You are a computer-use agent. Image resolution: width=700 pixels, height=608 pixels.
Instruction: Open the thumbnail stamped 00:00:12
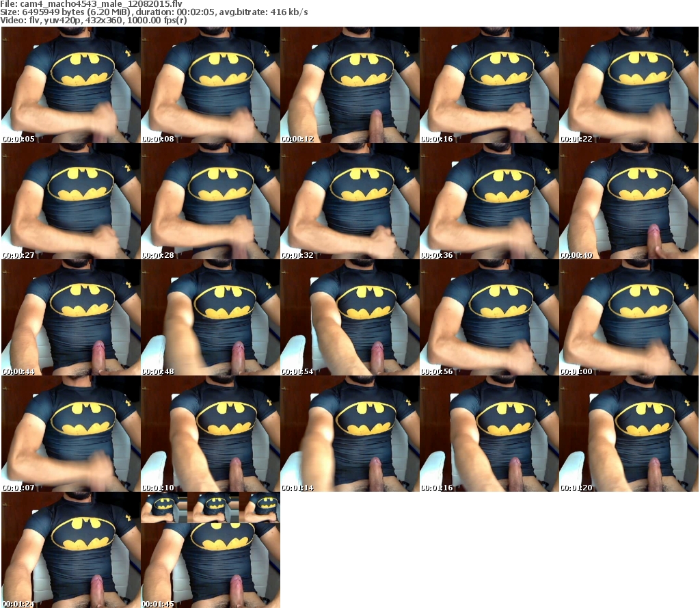350,85
